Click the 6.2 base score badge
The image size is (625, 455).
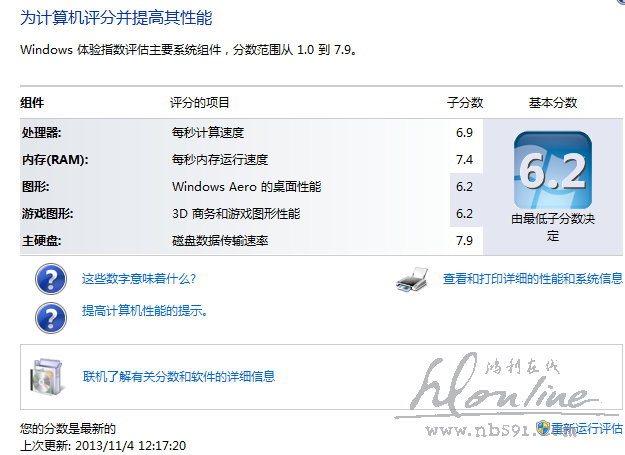[552, 170]
